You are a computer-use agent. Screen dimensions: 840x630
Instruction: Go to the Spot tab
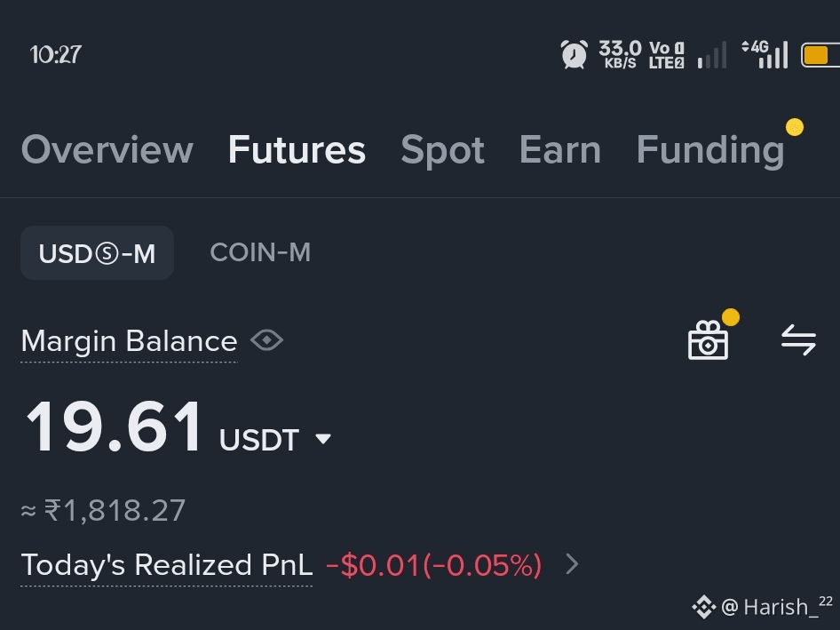pos(442,150)
